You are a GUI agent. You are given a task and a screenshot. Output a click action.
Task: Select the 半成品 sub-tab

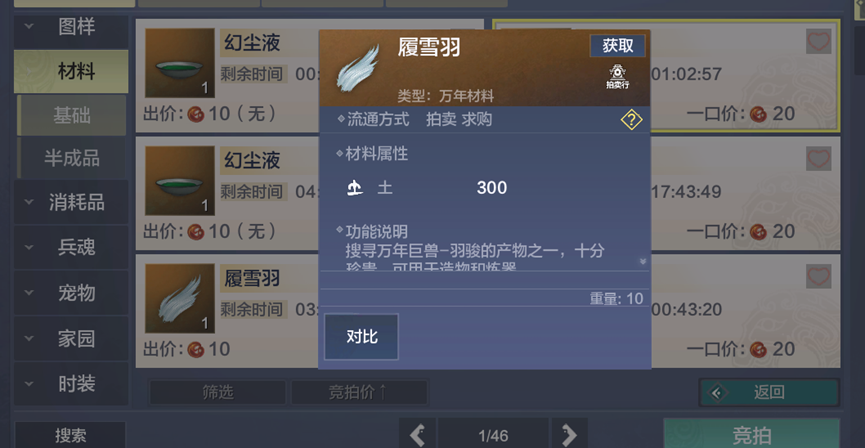click(x=72, y=158)
